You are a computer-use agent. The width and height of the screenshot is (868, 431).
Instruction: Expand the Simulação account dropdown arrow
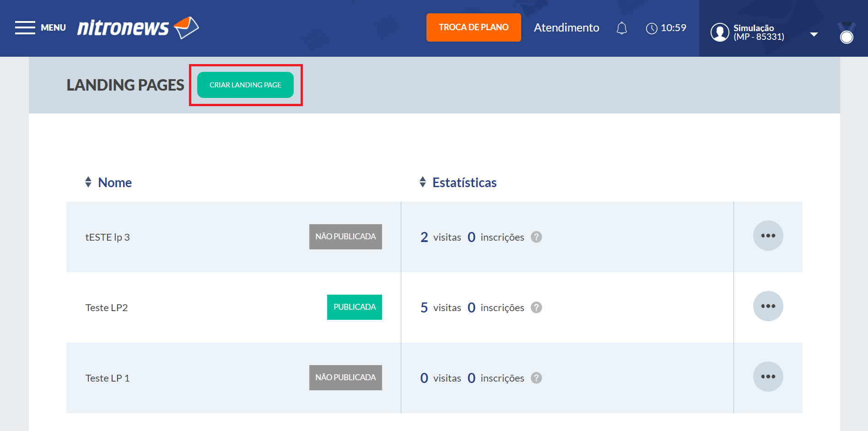[x=814, y=34]
